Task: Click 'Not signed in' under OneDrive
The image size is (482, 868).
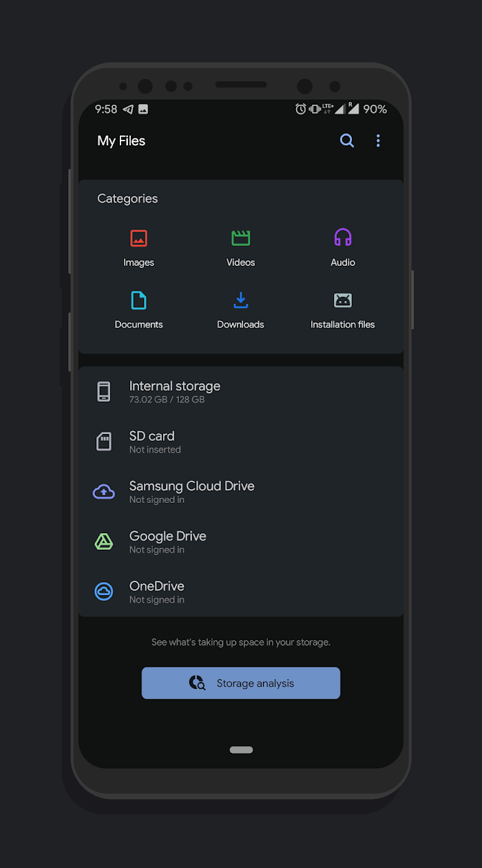Action: pyautogui.click(x=157, y=600)
